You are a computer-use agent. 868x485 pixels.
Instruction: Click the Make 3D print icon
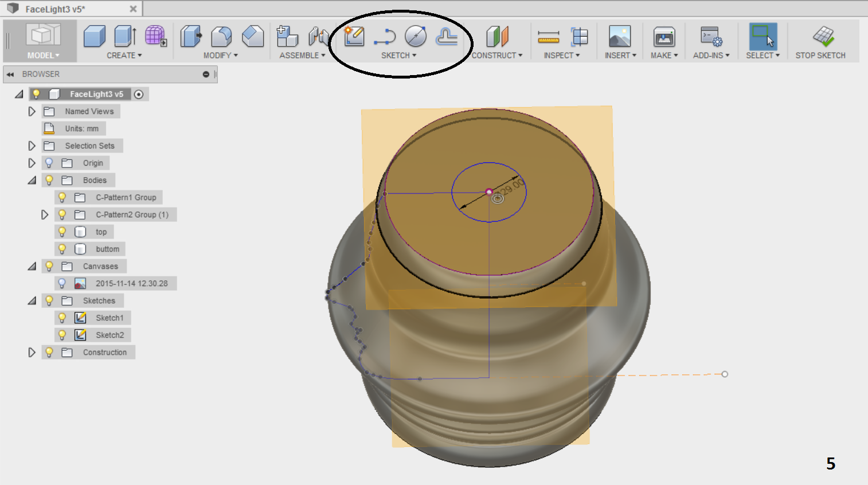tap(664, 36)
